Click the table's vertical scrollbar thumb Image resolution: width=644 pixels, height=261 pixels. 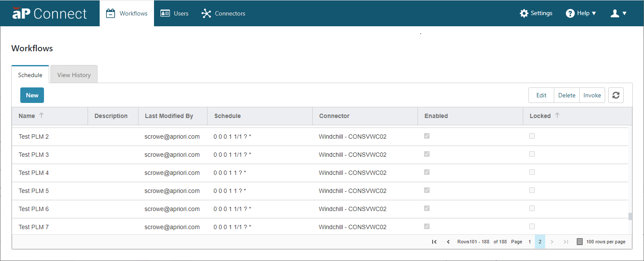tap(630, 216)
